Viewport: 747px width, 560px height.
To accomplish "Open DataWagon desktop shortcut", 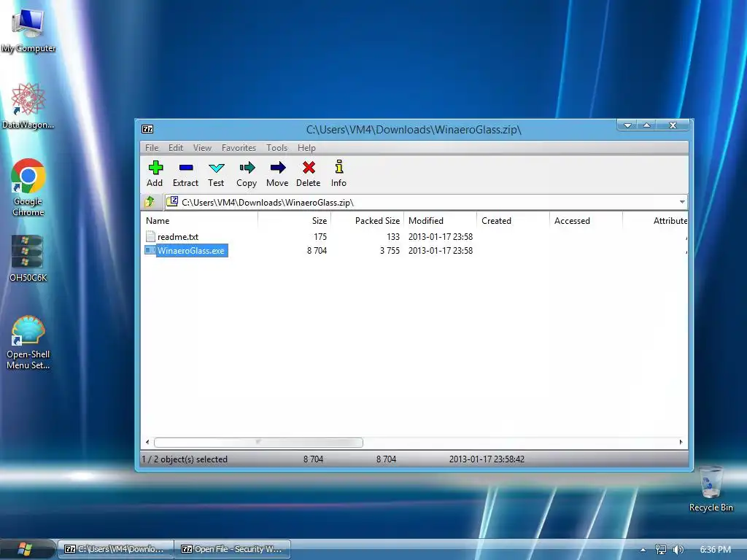I will (28, 105).
